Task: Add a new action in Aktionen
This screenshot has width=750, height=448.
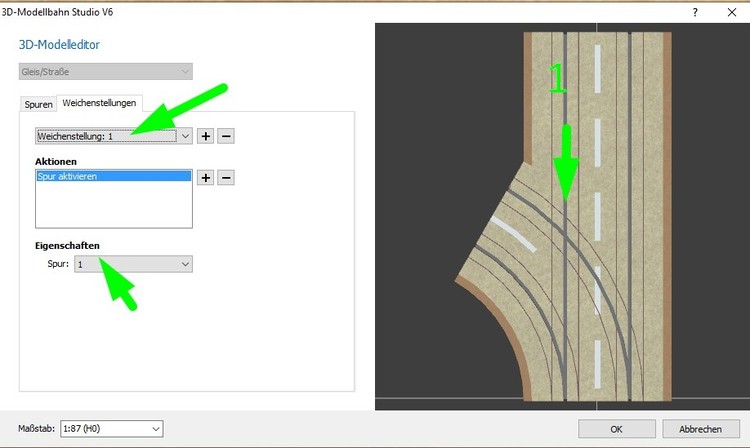Action: coord(206,178)
